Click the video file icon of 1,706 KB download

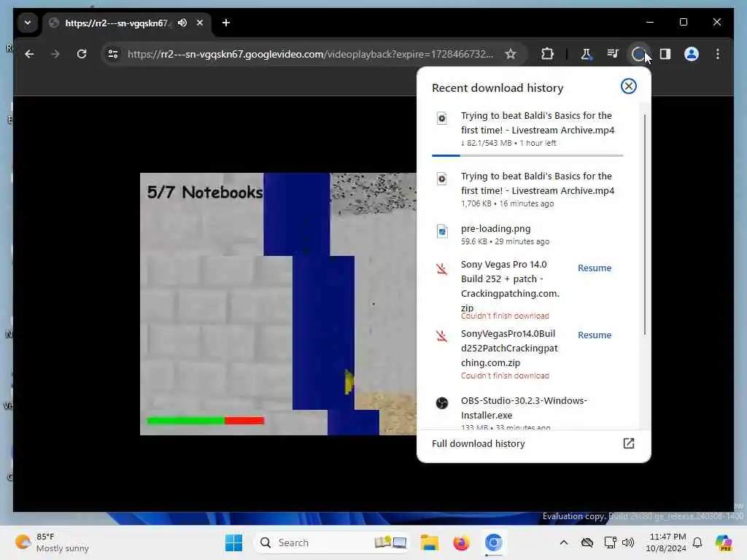pos(441,179)
